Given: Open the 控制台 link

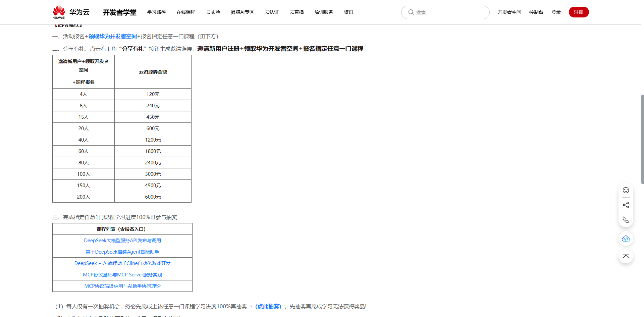Looking at the screenshot, I should tap(536, 12).
